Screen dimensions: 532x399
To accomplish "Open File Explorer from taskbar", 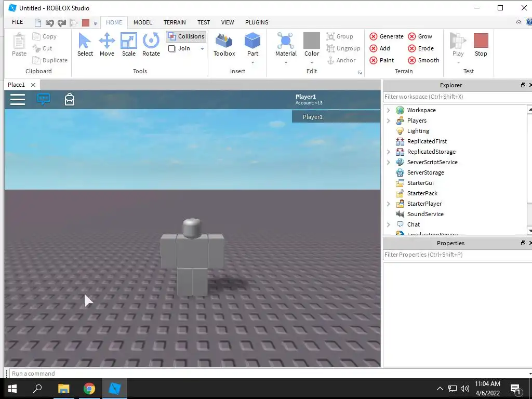I will pos(63,389).
